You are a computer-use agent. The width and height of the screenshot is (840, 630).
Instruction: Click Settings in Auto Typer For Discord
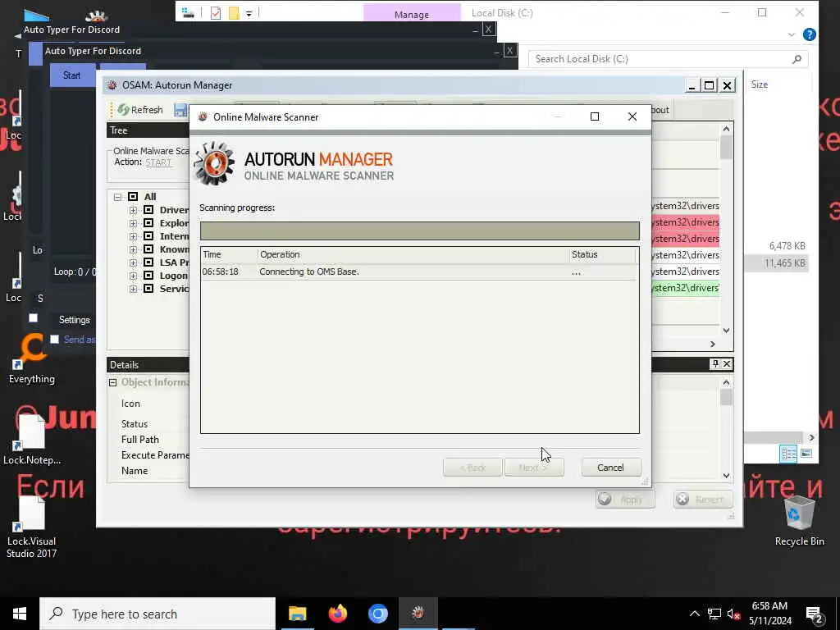coord(74,320)
